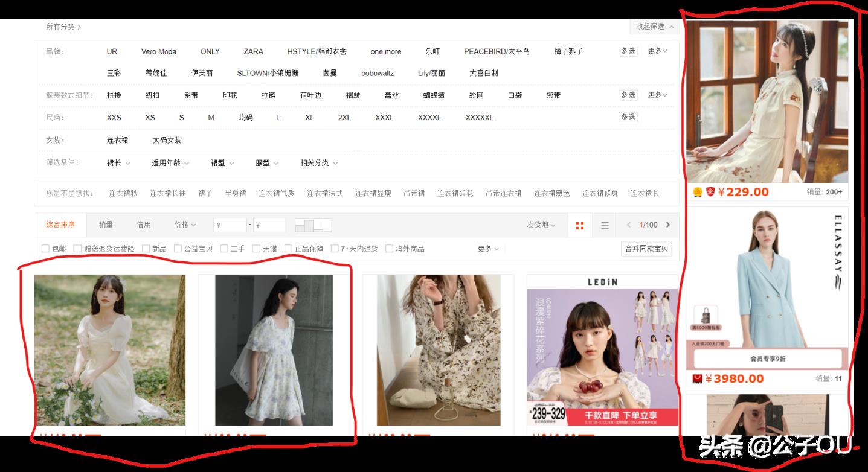Open floral long-sleeve dress product image
The height and width of the screenshot is (472, 868).
point(439,350)
